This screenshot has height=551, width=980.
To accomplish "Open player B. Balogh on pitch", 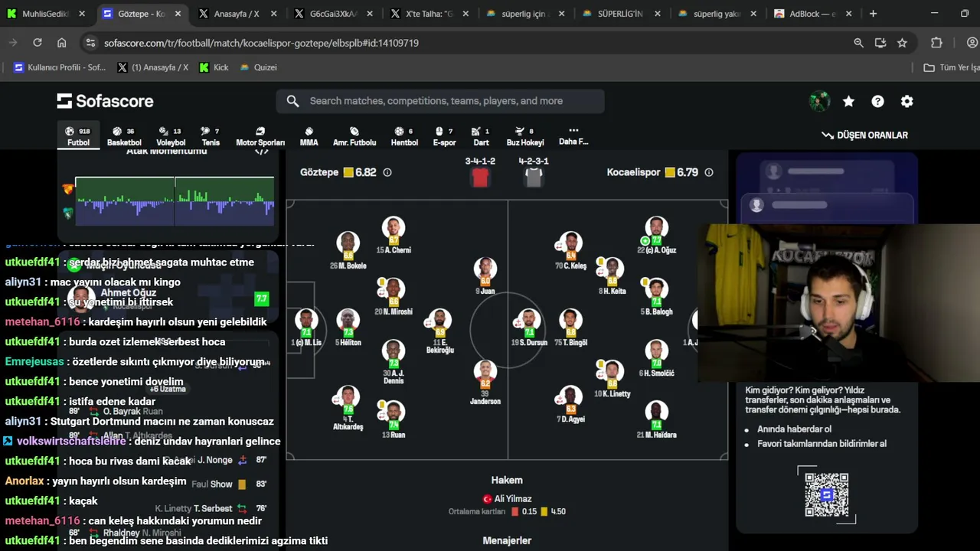I will tap(656, 296).
